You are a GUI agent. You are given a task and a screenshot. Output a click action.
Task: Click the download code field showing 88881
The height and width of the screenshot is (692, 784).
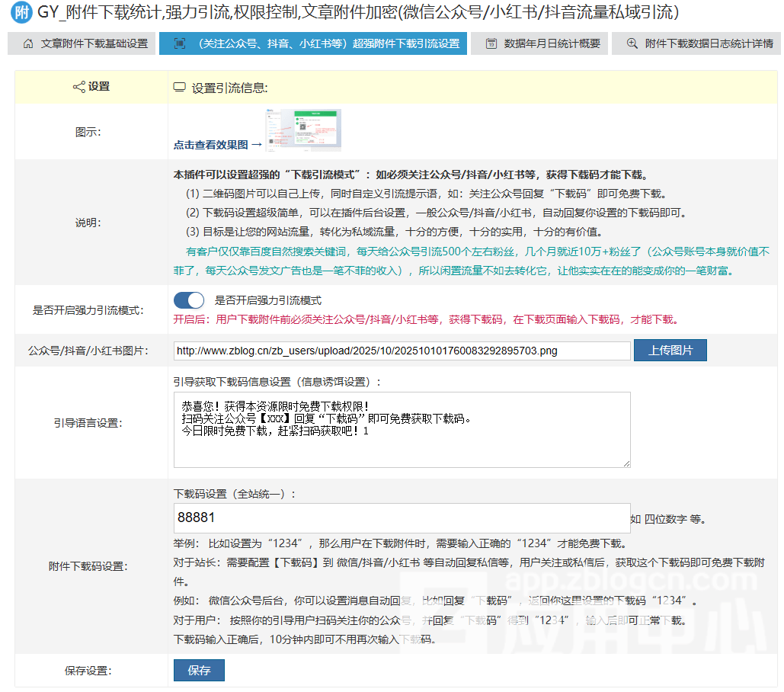click(402, 517)
